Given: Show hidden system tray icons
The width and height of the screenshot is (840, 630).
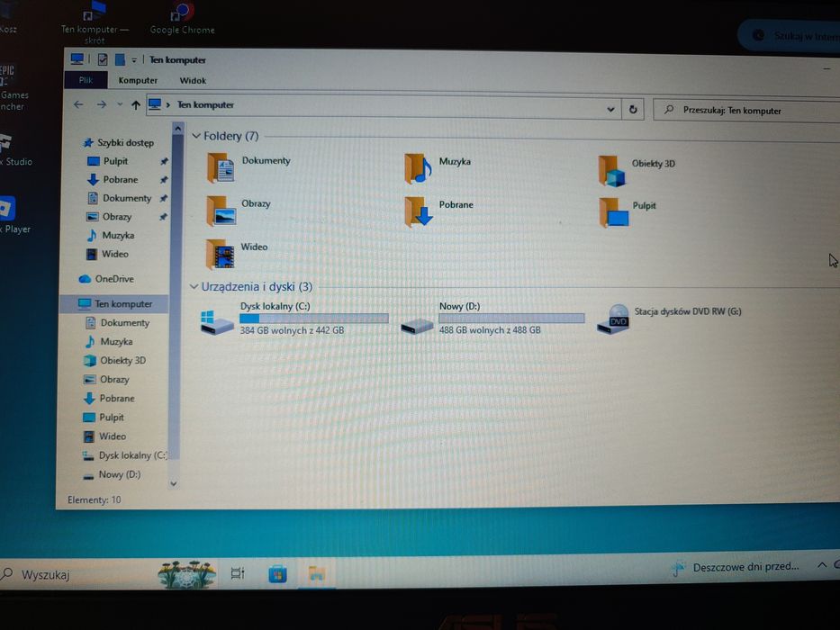Looking at the screenshot, I should point(822,565).
